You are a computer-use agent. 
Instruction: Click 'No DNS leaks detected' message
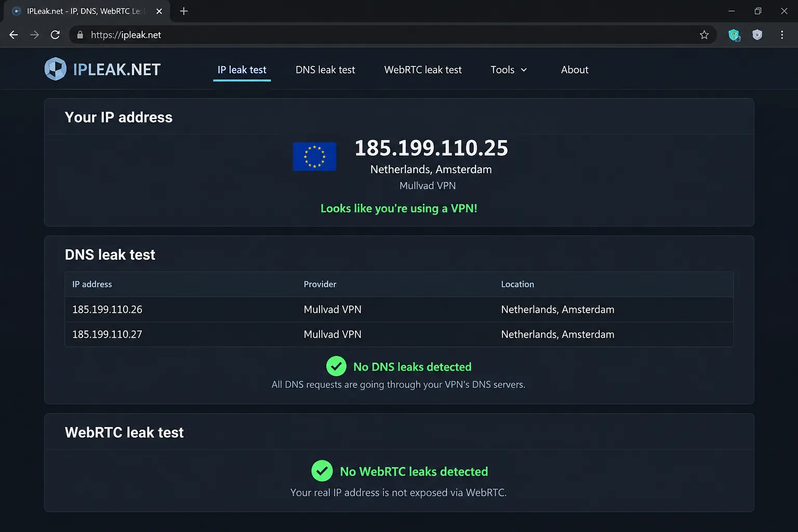pyautogui.click(x=413, y=367)
